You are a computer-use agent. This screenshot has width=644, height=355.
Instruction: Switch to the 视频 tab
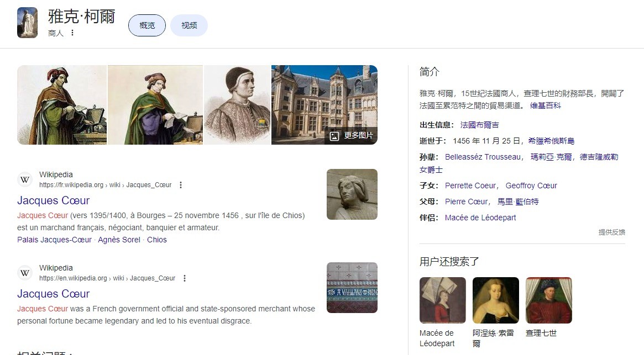[189, 25]
